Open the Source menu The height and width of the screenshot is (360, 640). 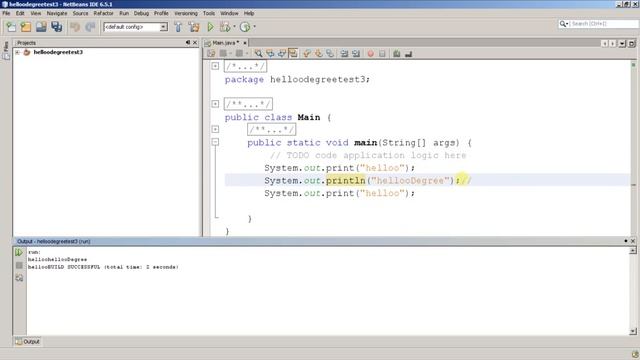80,13
